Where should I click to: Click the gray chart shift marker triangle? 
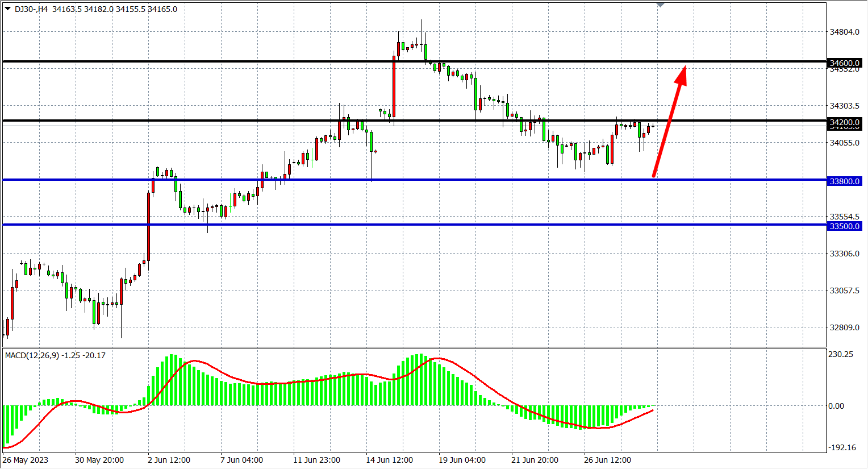(660, 5)
